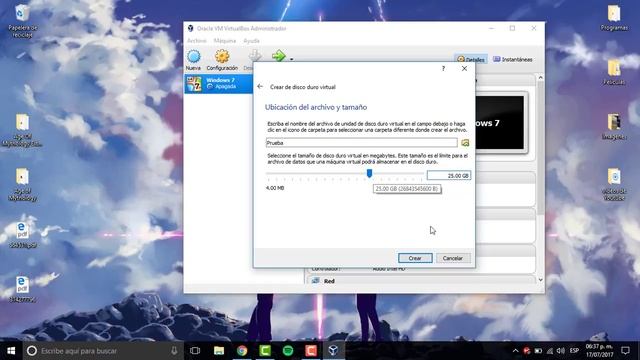The height and width of the screenshot is (360, 640).
Task: Open File Explorer from the taskbar
Action: click(219, 351)
